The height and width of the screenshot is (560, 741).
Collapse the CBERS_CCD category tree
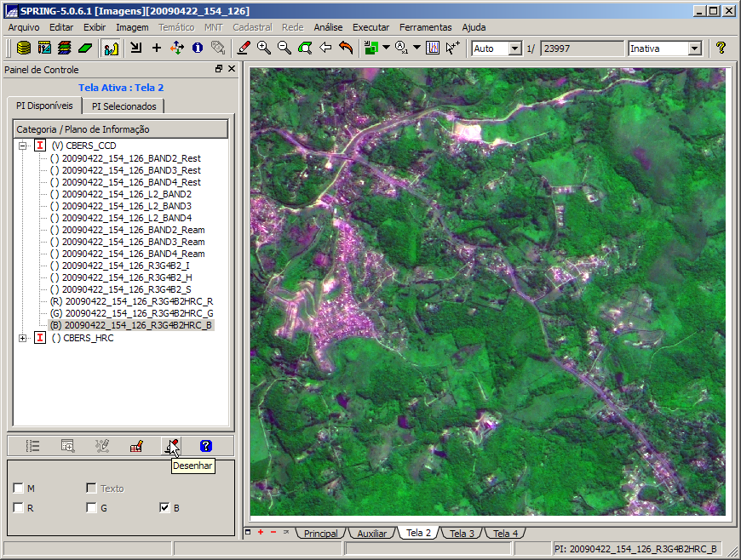point(22,146)
